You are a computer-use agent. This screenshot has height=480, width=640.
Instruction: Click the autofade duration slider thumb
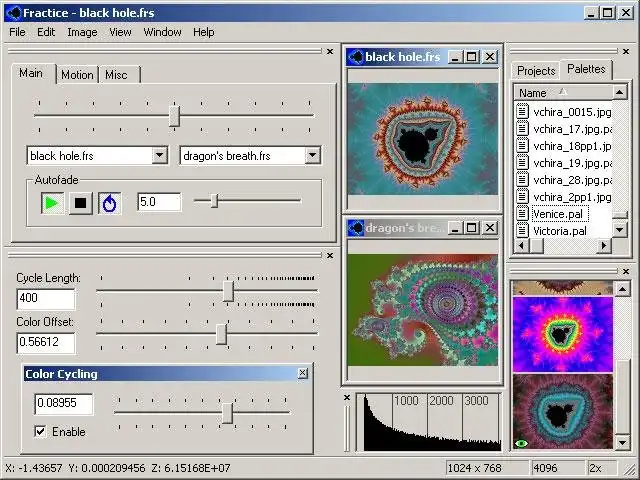coord(214,200)
